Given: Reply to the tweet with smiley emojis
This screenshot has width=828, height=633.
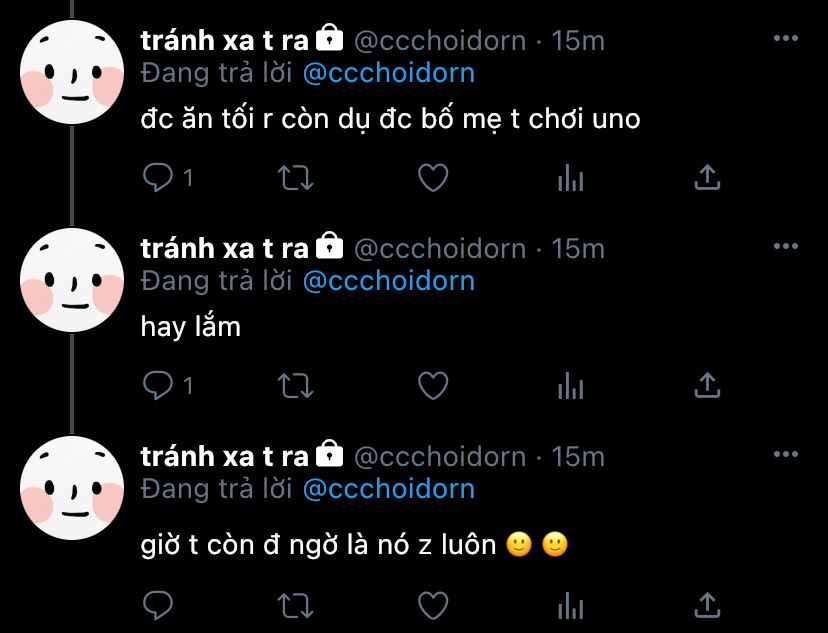Looking at the screenshot, I should pos(158,605).
